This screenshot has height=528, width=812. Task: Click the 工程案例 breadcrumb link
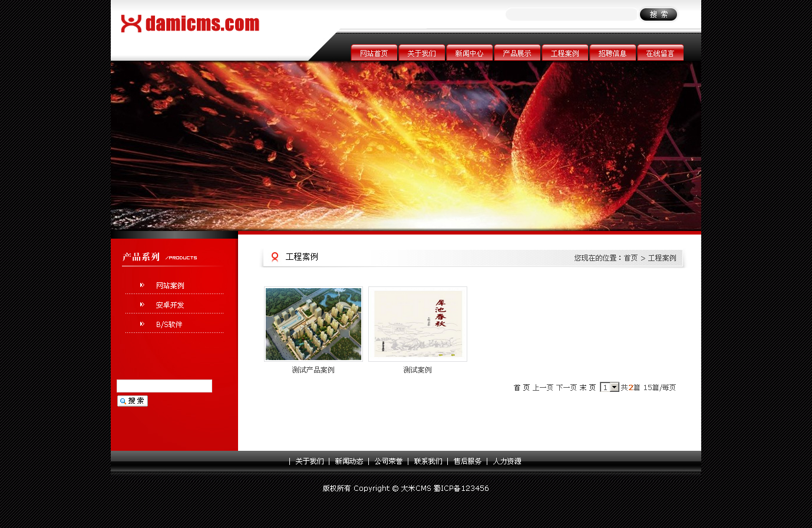point(662,258)
